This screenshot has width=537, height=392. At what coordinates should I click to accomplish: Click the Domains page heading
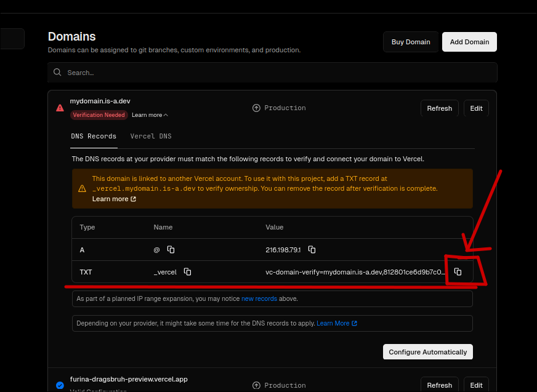(x=71, y=36)
